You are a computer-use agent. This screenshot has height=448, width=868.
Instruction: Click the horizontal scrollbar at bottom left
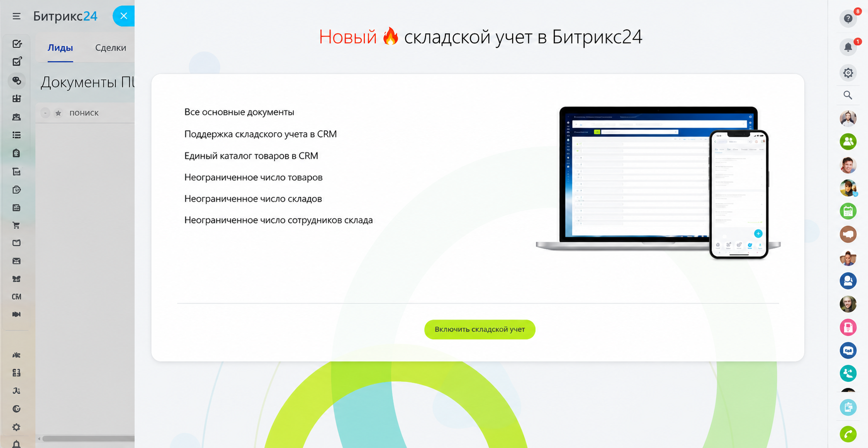coord(88,439)
